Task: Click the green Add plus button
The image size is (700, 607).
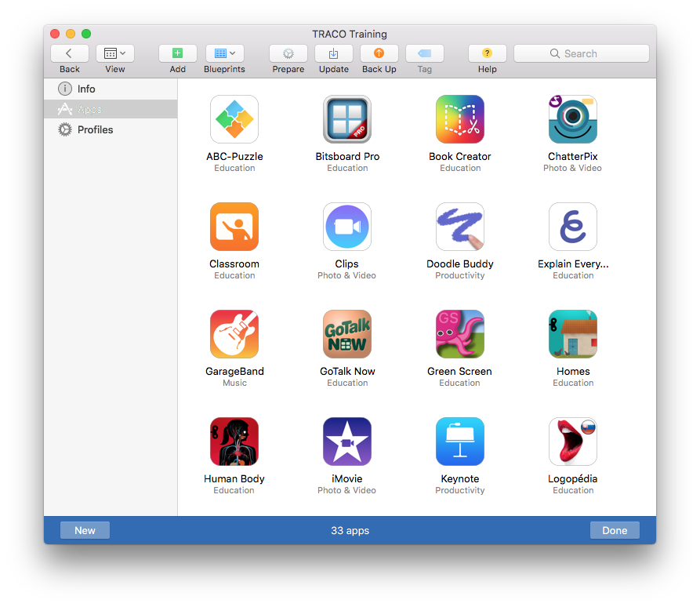Action: (x=178, y=53)
